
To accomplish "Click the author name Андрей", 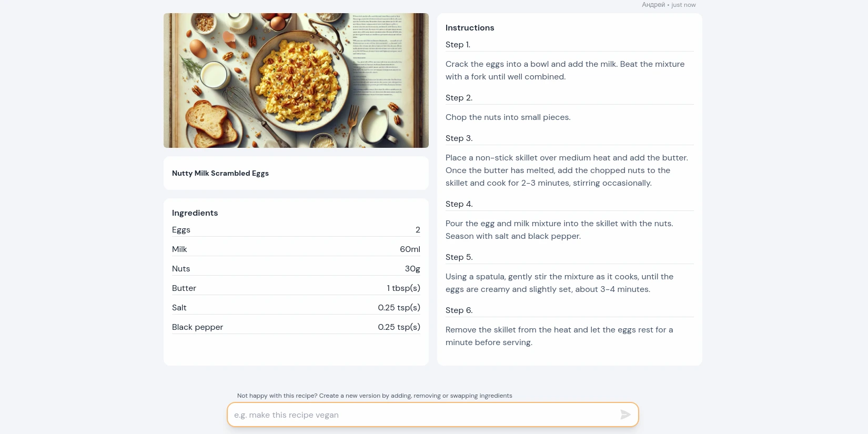I will coord(653,5).
